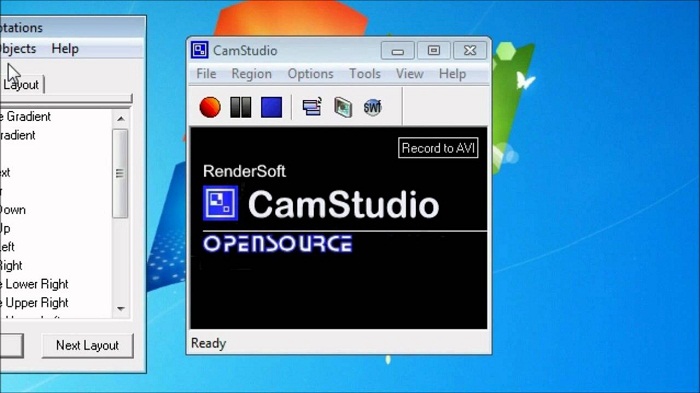Screen dimensions: 700x393
Task: Click the layout list scrollbar thumb
Action: click(120, 173)
